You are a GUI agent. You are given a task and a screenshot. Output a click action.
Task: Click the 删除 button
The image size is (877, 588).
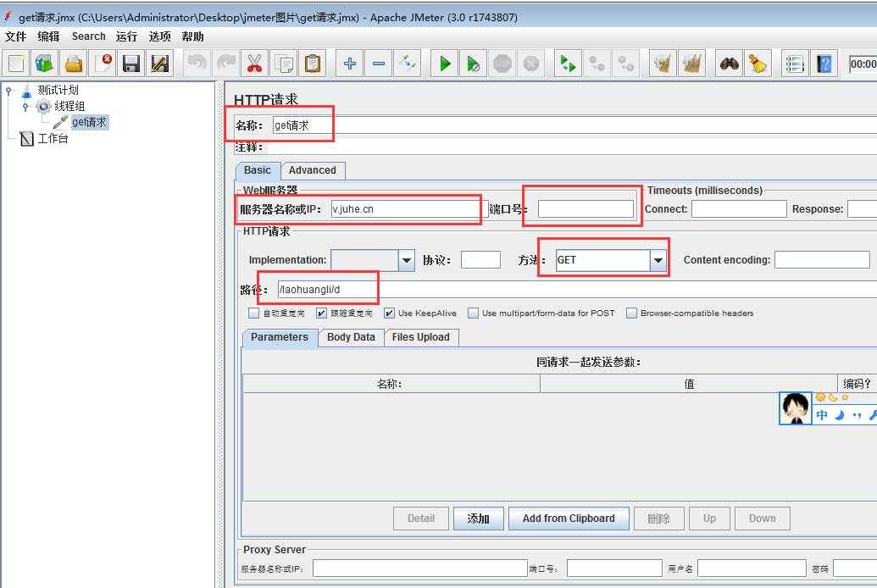659,519
